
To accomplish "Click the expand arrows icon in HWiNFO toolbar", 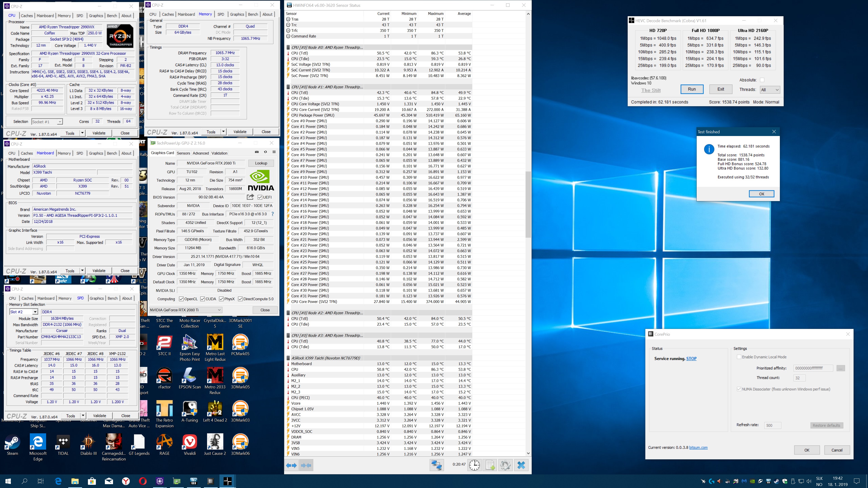I will (x=291, y=465).
